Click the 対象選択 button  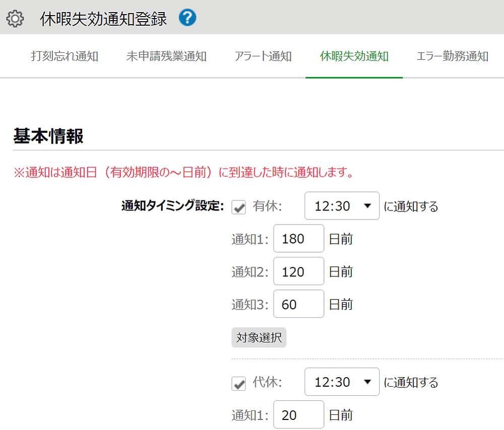pos(259,337)
